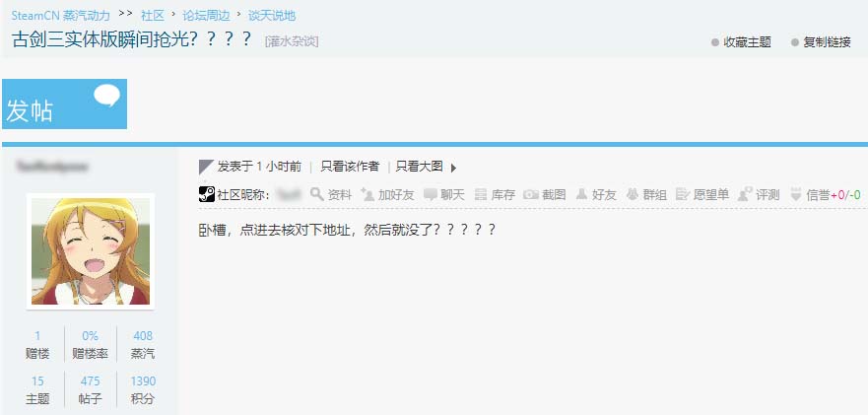Screen dimensions: 868x415
Task: Open the 愿望单 wishlist icon
Action: click(x=683, y=194)
